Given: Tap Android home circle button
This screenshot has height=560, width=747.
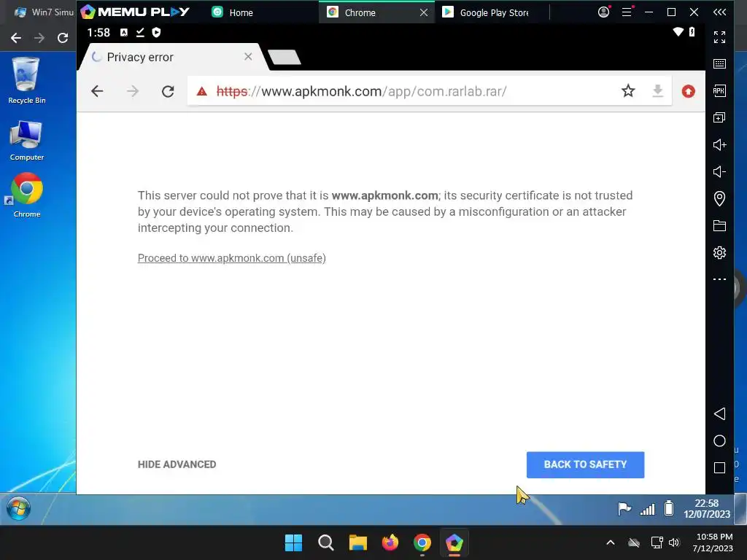Looking at the screenshot, I should [x=719, y=441].
